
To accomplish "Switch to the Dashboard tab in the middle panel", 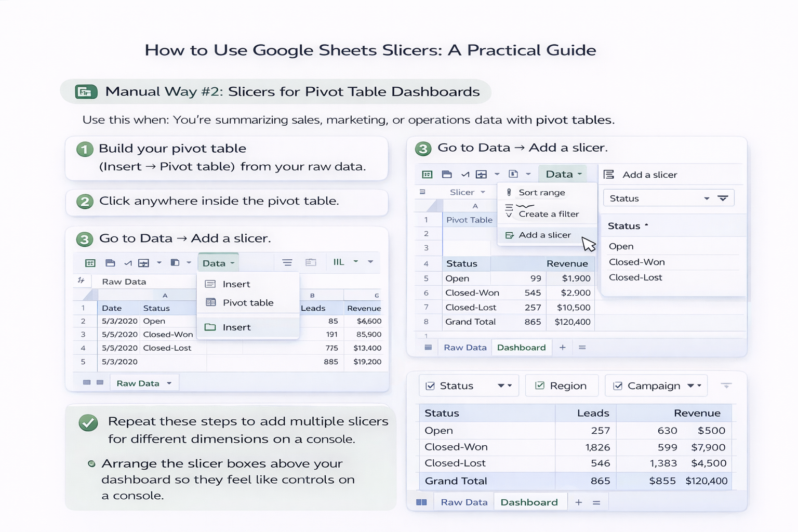I will tap(521, 347).
